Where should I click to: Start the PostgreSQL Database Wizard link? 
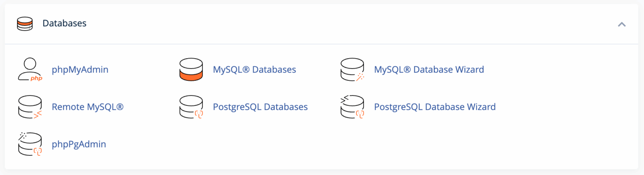[x=435, y=107]
